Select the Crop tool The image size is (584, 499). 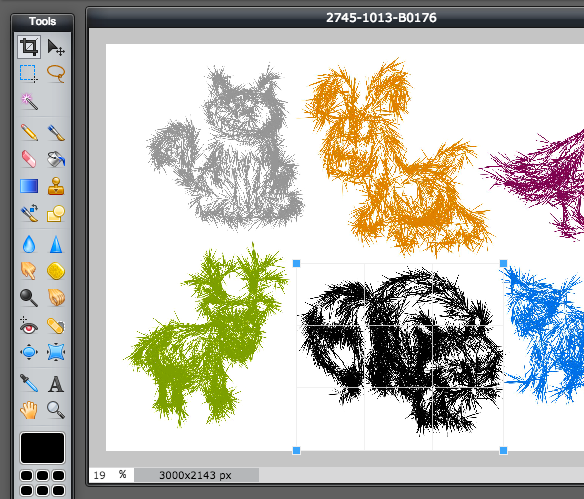[x=29, y=47]
